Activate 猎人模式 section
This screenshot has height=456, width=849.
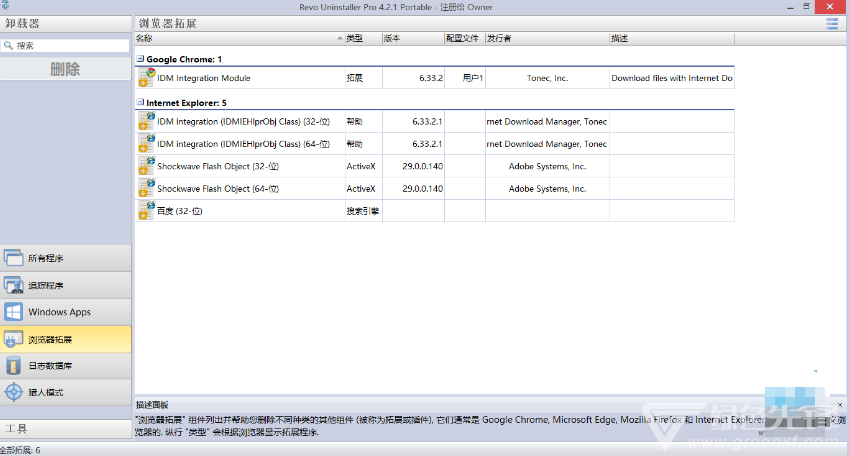coord(66,392)
